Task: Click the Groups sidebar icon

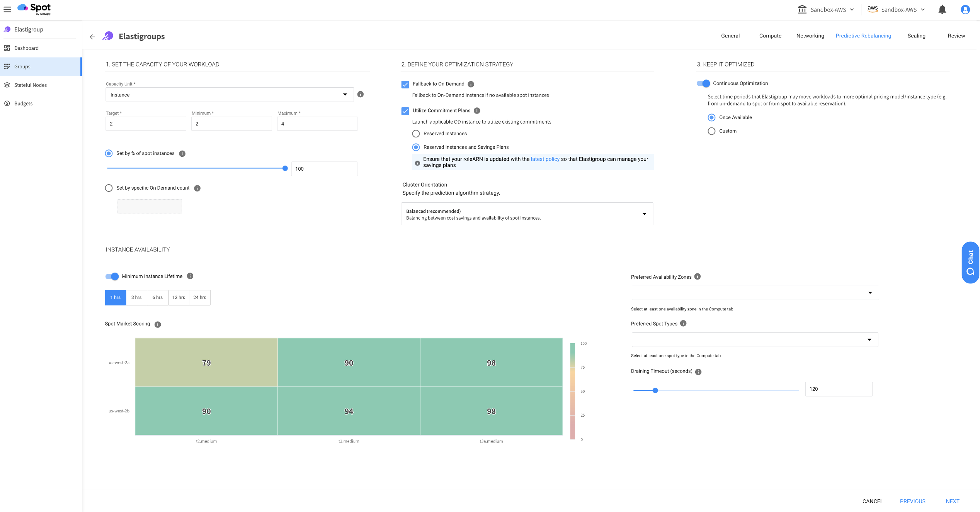Action: pos(7,67)
